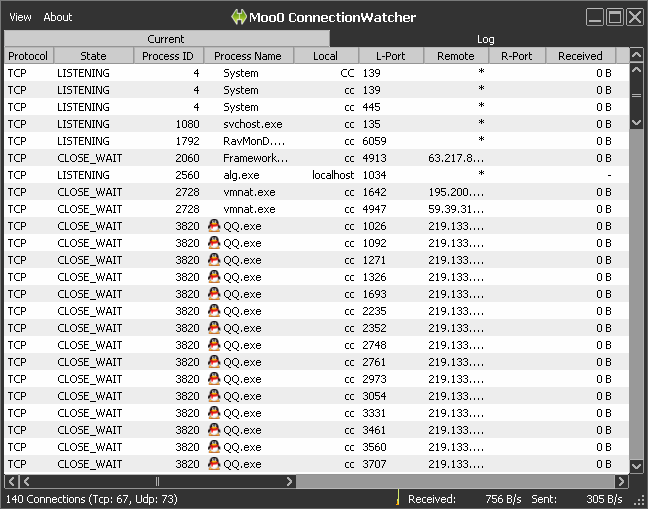Select the RavMonD.... process name

254,141
